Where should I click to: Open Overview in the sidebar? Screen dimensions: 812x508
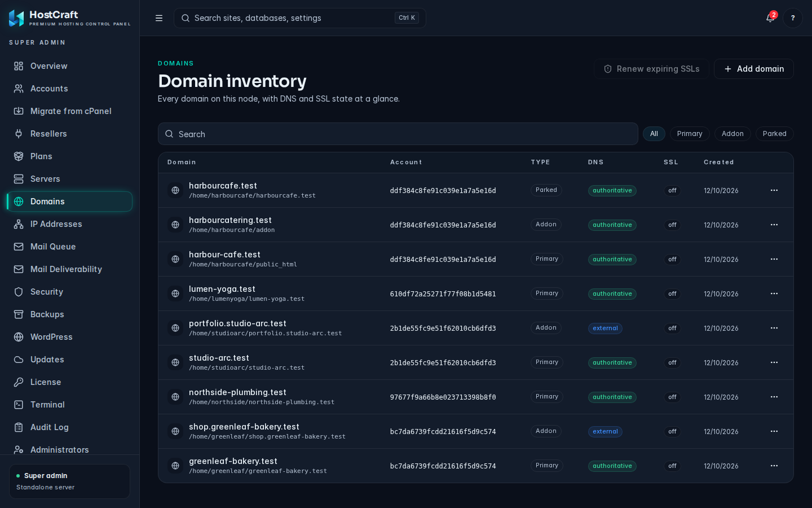pos(70,66)
